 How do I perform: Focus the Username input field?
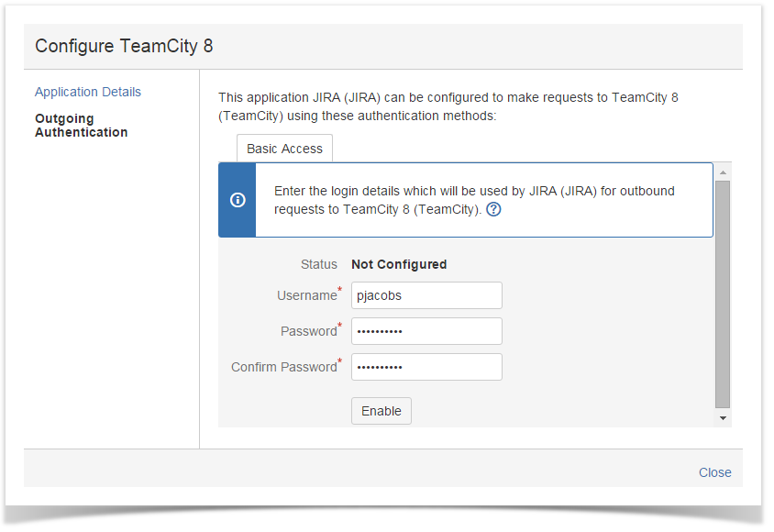click(x=426, y=295)
